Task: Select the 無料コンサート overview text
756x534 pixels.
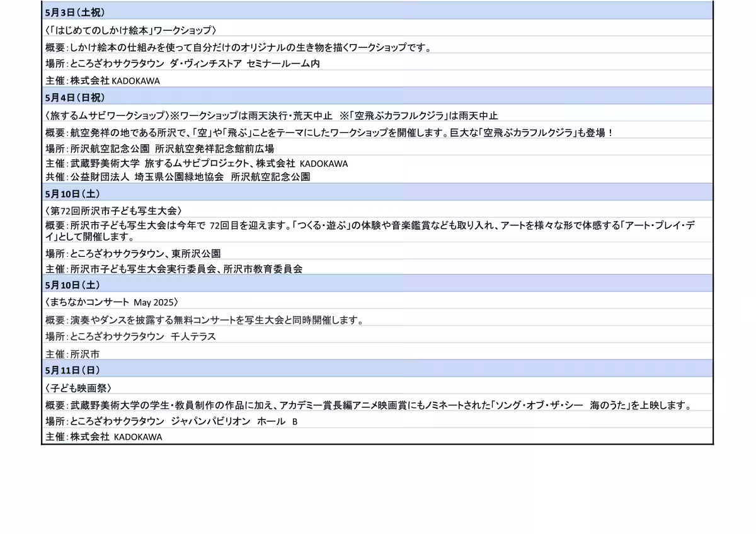Action: coord(205,320)
